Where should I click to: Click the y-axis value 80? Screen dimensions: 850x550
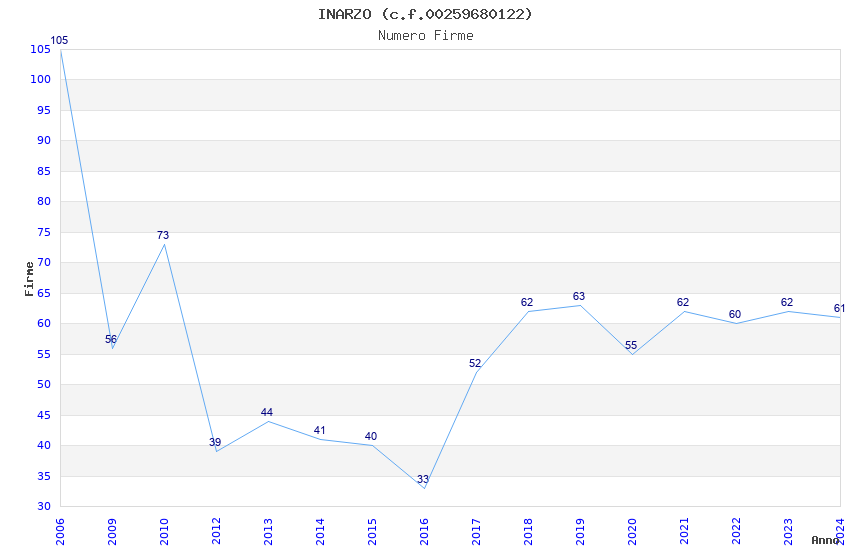coord(43,201)
